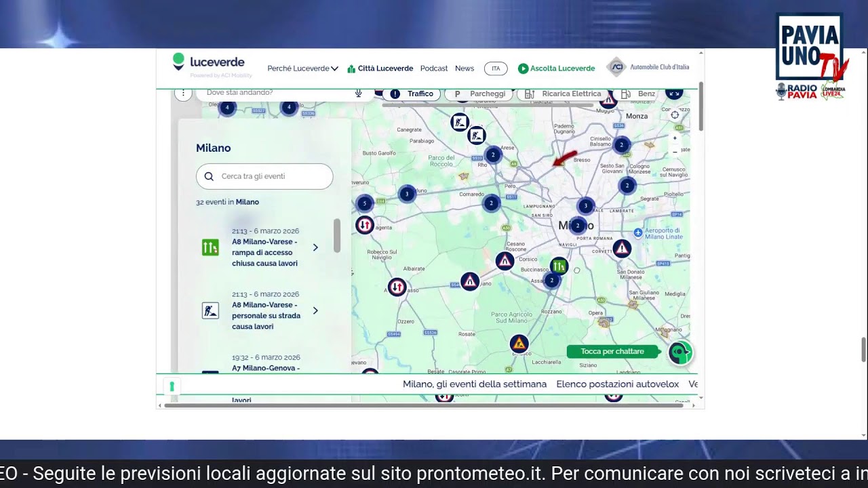Viewport: 868px width, 488px height.
Task: Click Cerca tra gli eventi search field
Action: 264,176
